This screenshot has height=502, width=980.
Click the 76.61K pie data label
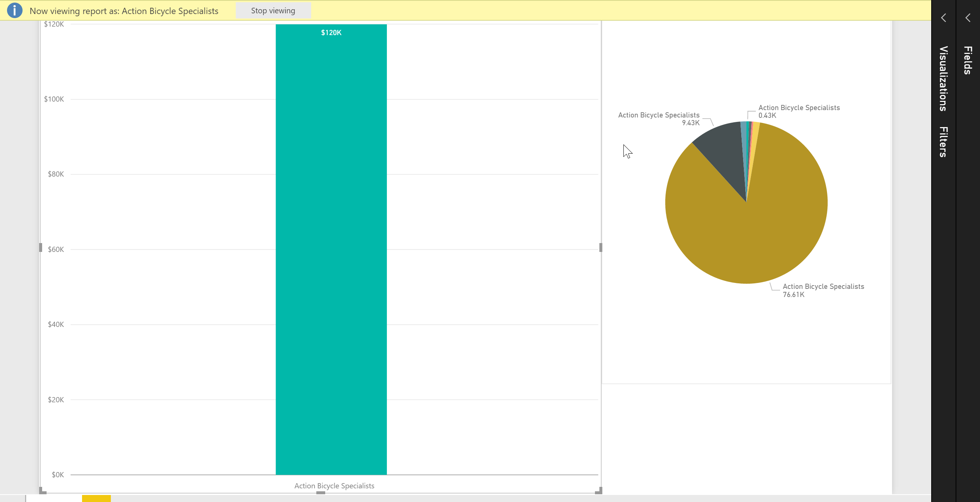[794, 294]
